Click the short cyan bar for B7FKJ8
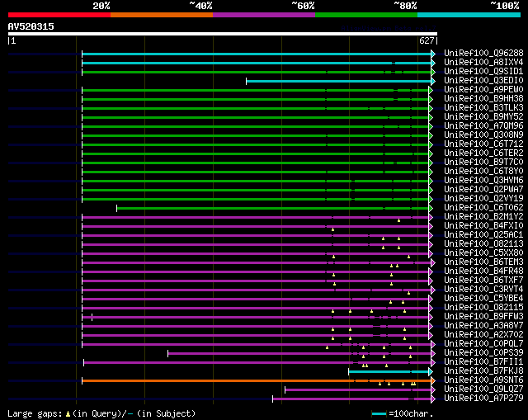 tap(389, 372)
